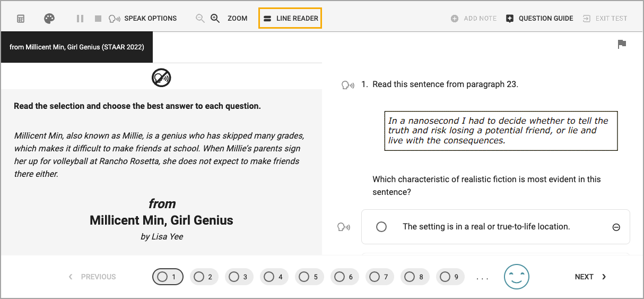Go to question 9
Image resolution: width=644 pixels, height=299 pixels.
click(450, 277)
